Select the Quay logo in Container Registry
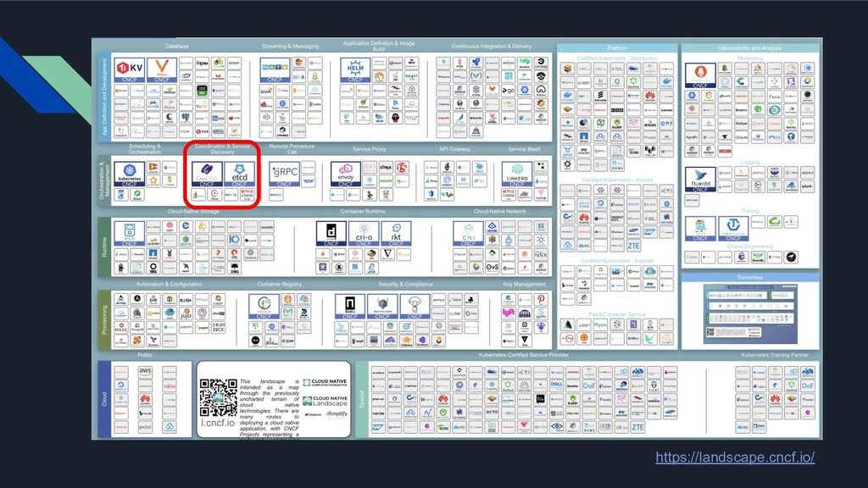Screen dimensions: 868x488 tap(288, 341)
